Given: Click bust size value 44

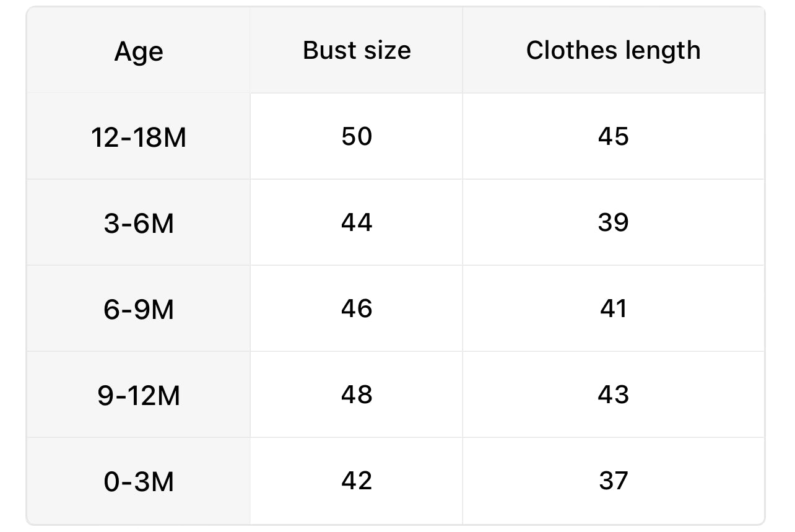Looking at the screenshot, I should point(357,222).
